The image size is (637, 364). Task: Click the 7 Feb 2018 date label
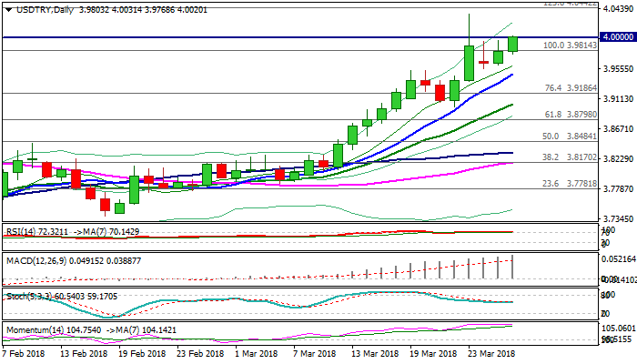(24, 354)
